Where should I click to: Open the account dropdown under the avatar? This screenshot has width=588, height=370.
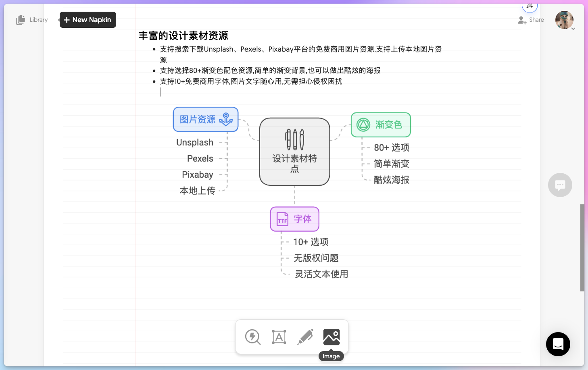pos(574,29)
